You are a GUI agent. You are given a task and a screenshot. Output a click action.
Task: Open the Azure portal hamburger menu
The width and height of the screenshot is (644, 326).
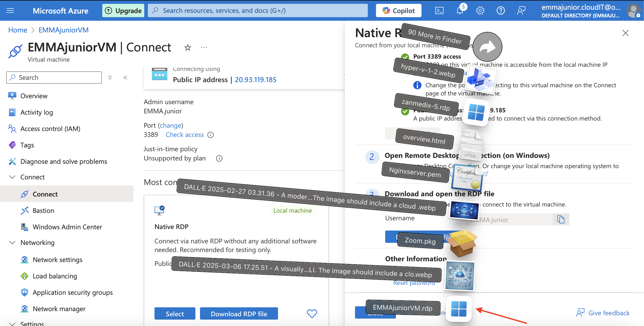[x=10, y=10]
